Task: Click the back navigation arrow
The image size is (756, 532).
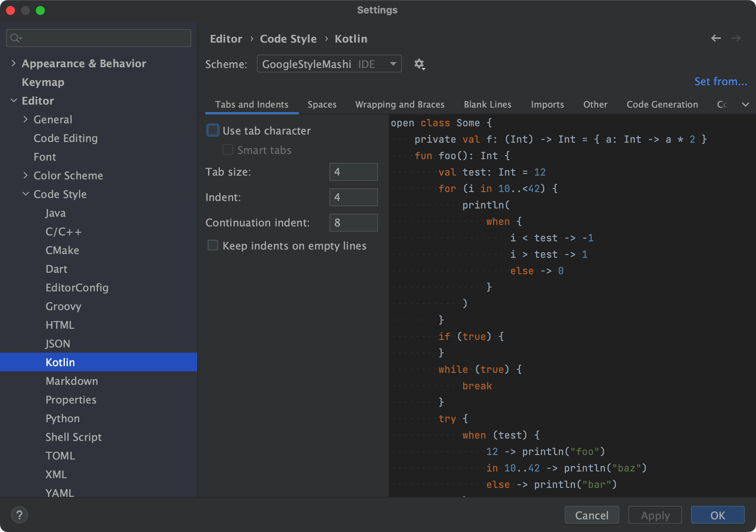Action: point(716,38)
